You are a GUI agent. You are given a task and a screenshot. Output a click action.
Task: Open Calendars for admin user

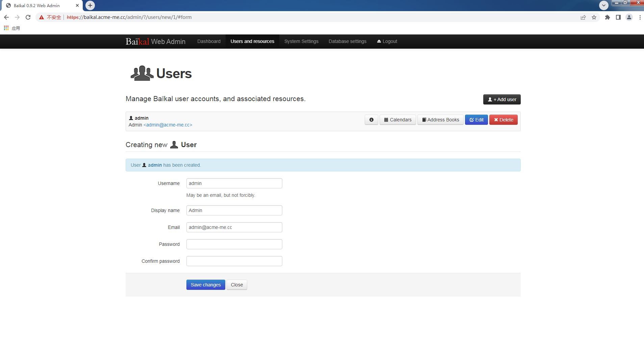(397, 120)
